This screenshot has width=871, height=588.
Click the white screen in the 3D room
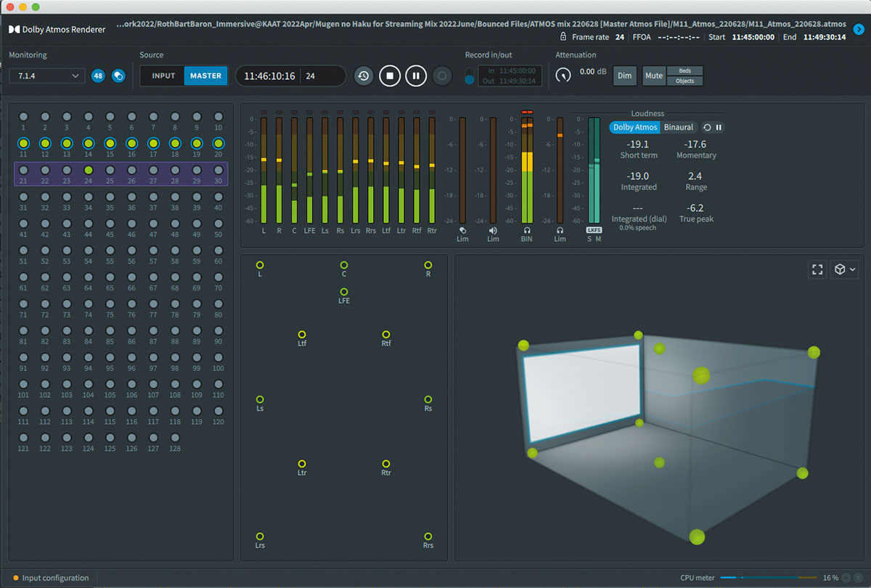click(x=584, y=392)
